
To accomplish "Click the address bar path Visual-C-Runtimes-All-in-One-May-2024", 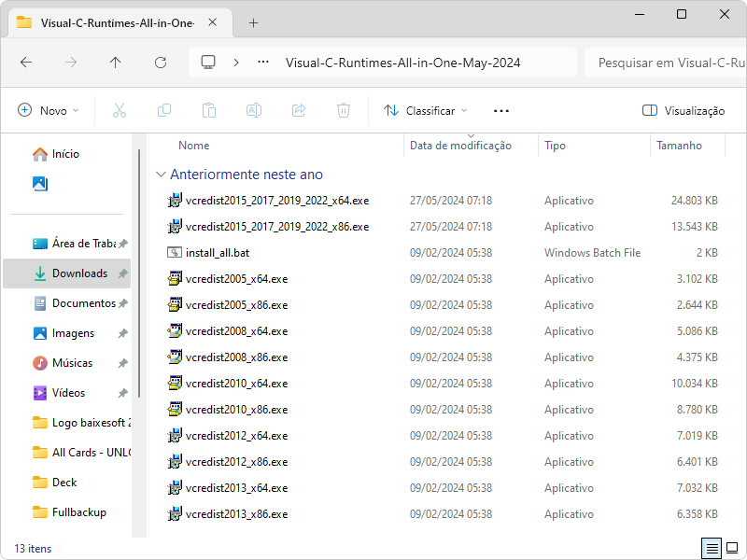I will [403, 63].
